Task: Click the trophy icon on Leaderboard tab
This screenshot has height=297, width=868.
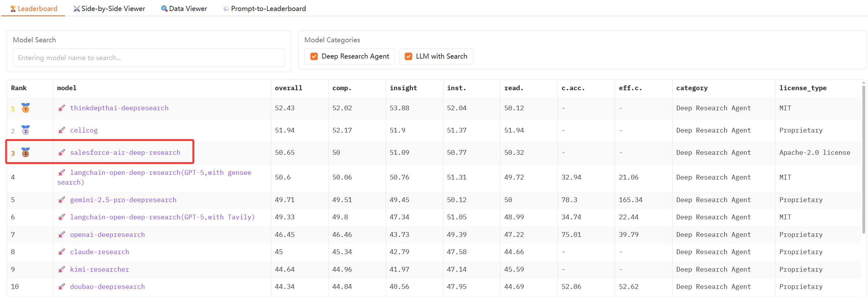Action: [13, 8]
